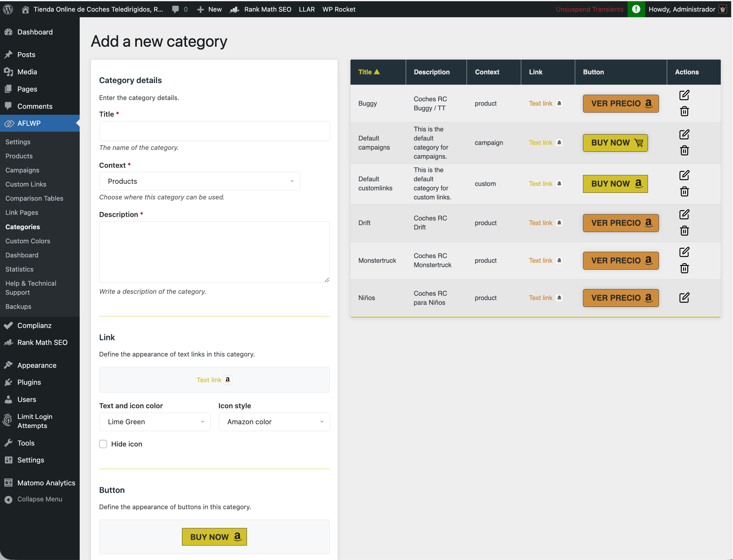Open the comments bubble in the admin bar
This screenshot has height=560, width=733.
coord(176,9)
